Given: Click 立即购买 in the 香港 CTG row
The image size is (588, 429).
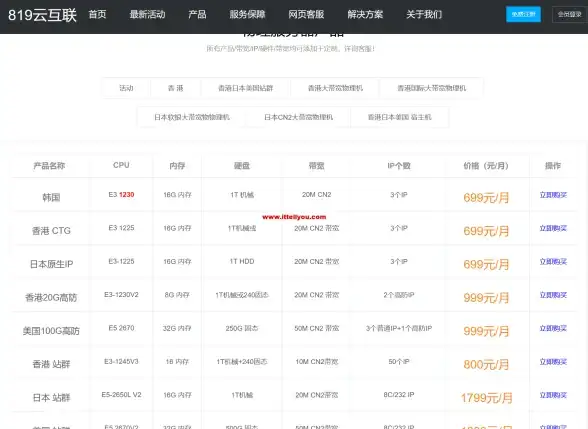Looking at the screenshot, I should click(553, 228).
